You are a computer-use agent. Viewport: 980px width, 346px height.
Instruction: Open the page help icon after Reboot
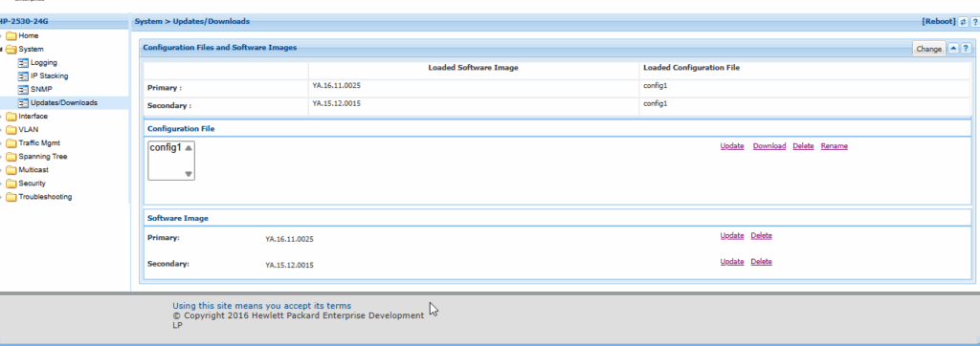pyautogui.click(x=975, y=22)
